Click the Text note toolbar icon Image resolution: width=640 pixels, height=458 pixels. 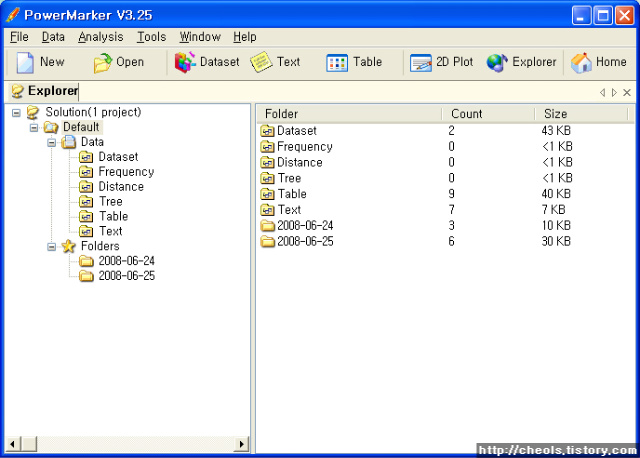[x=261, y=62]
